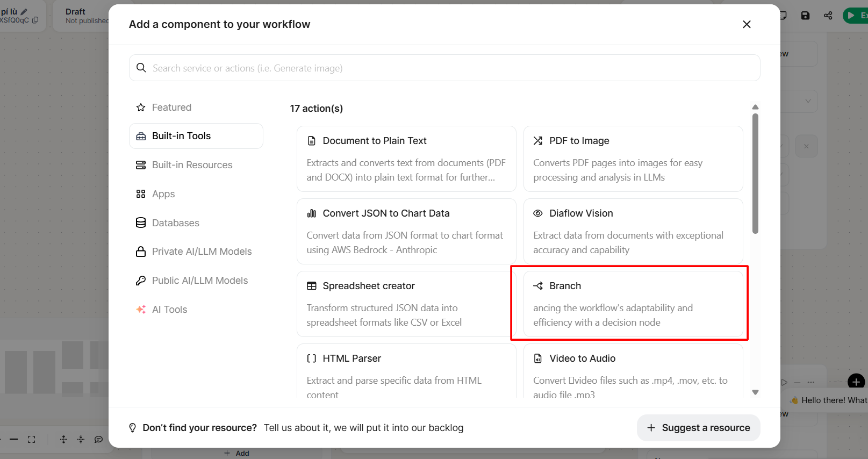Expand the dropdown chevron in the right panel
Viewport: 868px width, 459px height.
(x=808, y=101)
